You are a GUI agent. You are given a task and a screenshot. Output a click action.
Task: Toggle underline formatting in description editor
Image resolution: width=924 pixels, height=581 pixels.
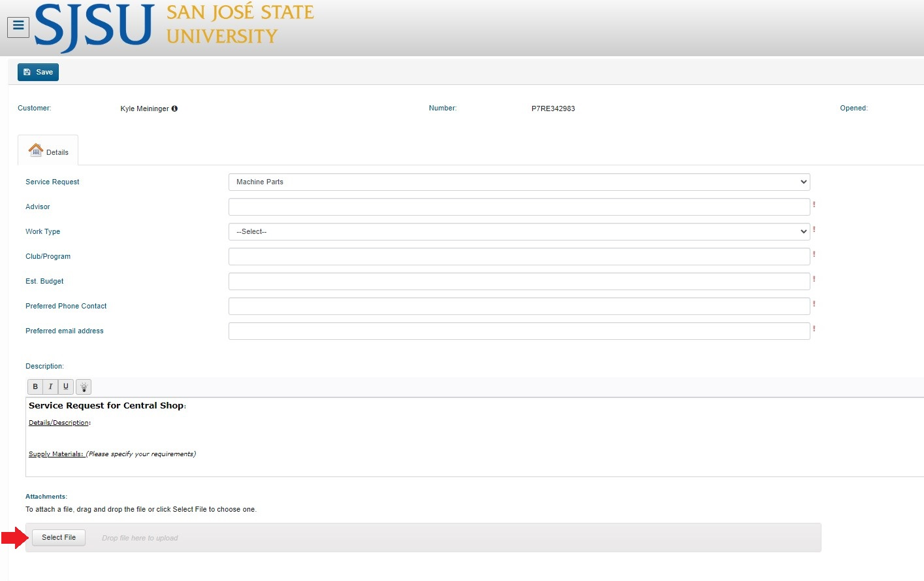(x=65, y=387)
